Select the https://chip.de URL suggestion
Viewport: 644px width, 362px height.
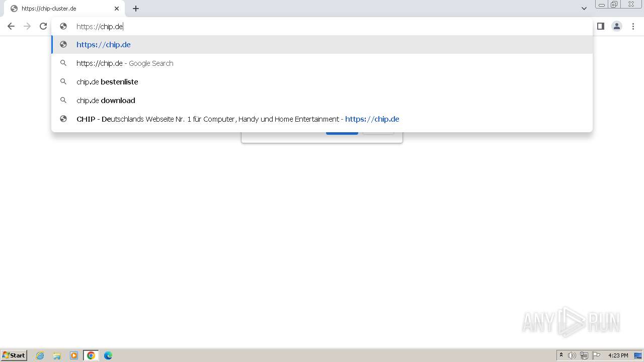(x=322, y=44)
